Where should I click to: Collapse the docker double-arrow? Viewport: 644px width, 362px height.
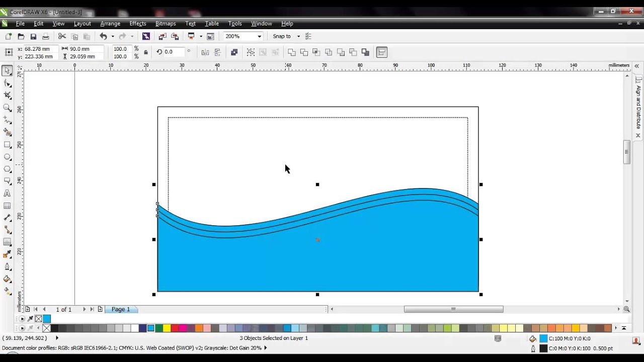(636, 66)
